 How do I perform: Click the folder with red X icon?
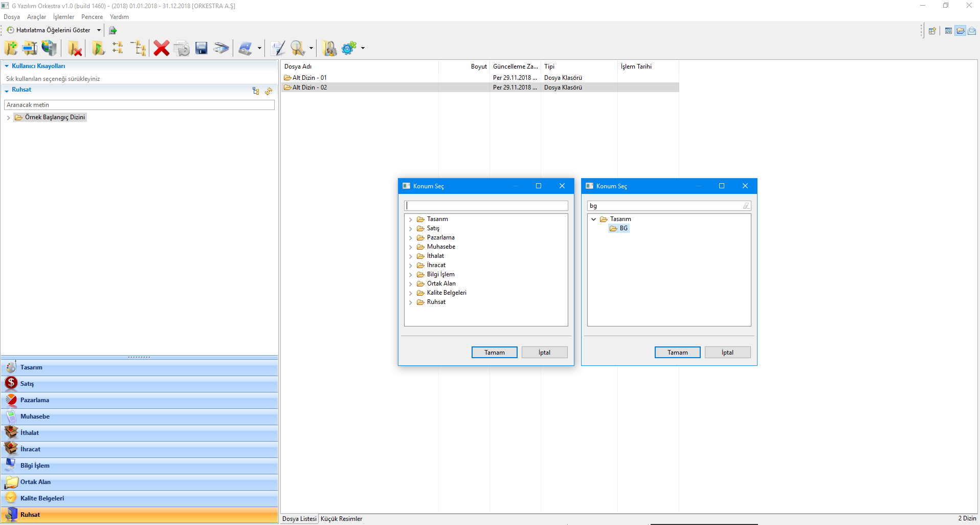coord(75,48)
